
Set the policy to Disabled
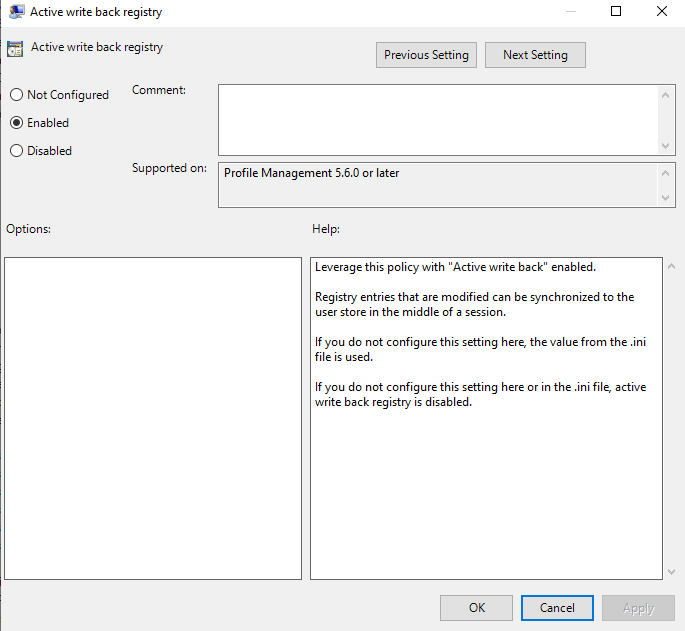(16, 151)
